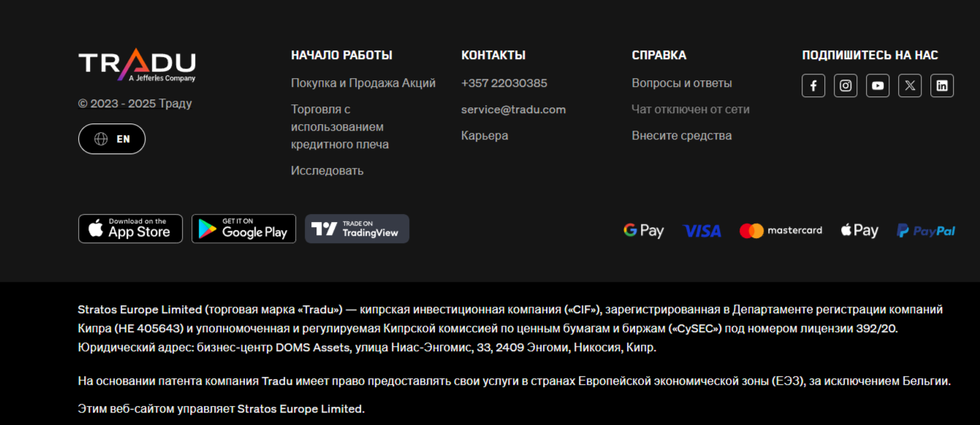
Task: Open the YouTube channel icon
Action: point(878,85)
